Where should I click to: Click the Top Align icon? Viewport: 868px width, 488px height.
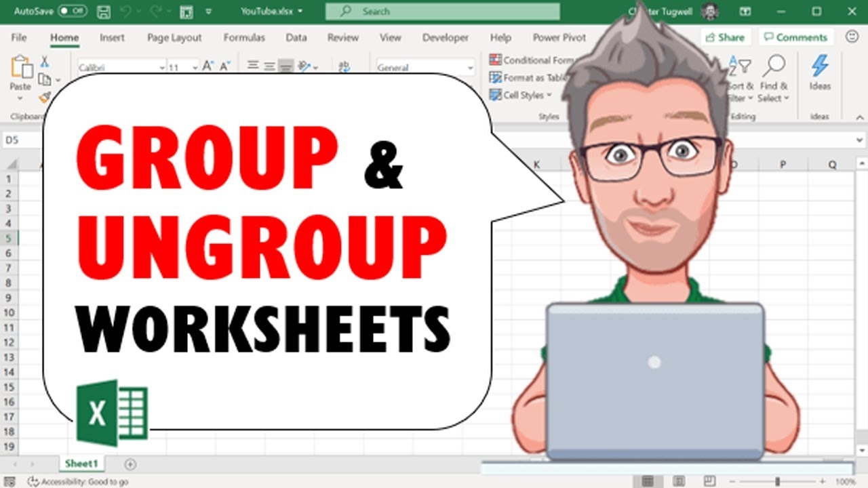(253, 66)
